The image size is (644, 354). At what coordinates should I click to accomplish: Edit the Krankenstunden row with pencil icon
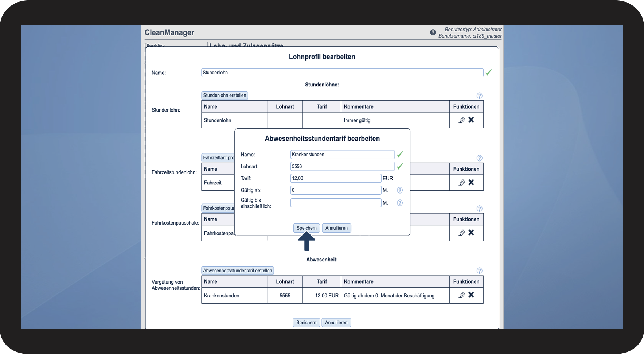pyautogui.click(x=462, y=295)
